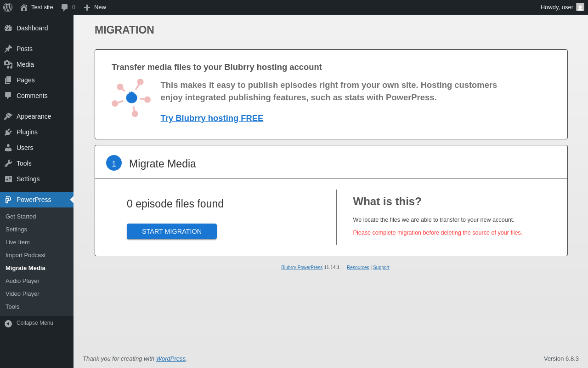Open the Video Player submenu
This screenshot has height=368, width=588.
pyautogui.click(x=23, y=293)
